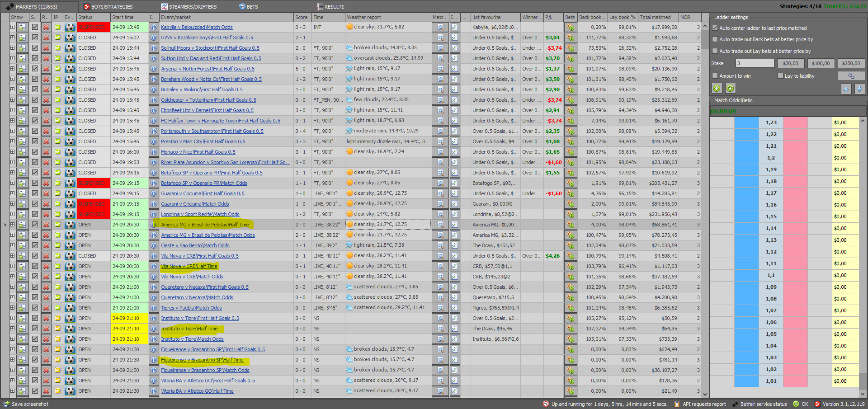This screenshot has width=868, height=409.
Task: Set stake to $100,00
Action: (821, 63)
